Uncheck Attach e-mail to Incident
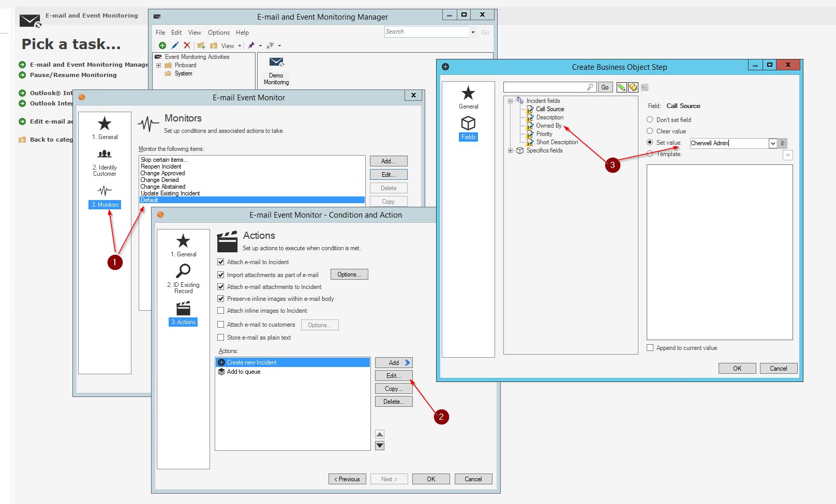The image size is (836, 504). 221,262
